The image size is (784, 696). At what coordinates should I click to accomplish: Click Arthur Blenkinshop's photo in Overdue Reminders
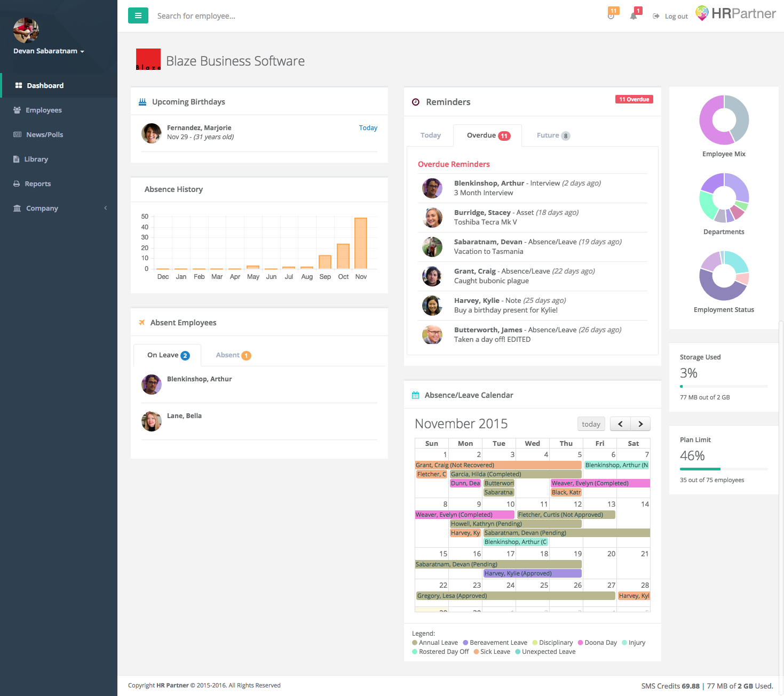pos(432,188)
